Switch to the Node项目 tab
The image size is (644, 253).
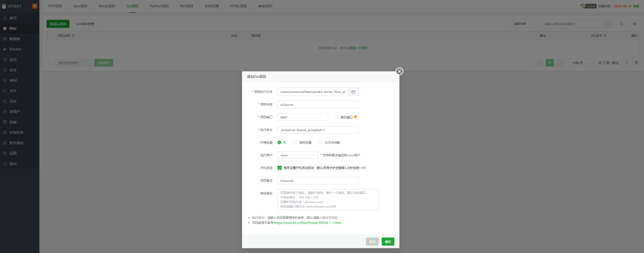(x=106, y=5)
